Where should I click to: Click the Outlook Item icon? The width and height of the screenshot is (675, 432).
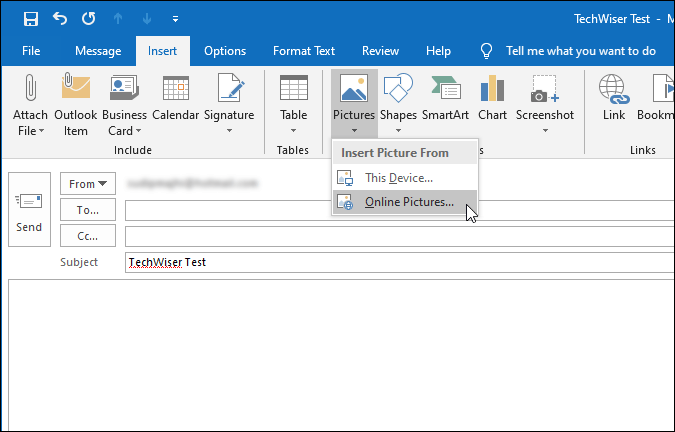click(77, 92)
